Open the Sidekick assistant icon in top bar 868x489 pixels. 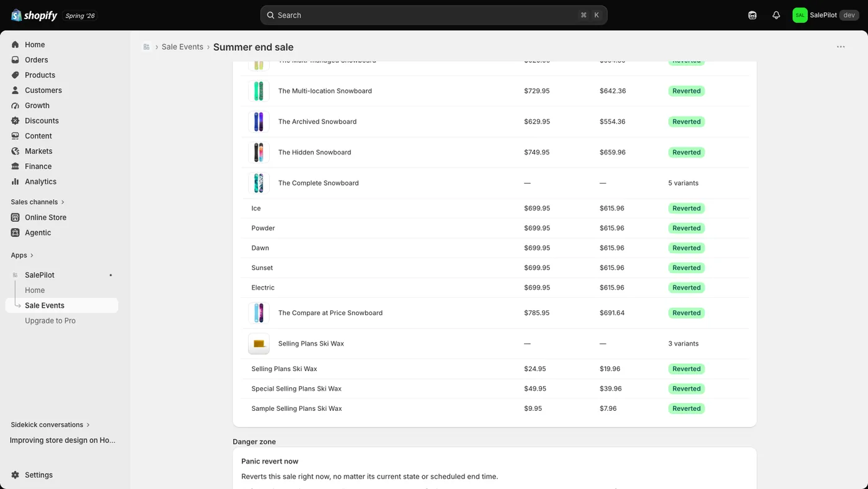753,16
